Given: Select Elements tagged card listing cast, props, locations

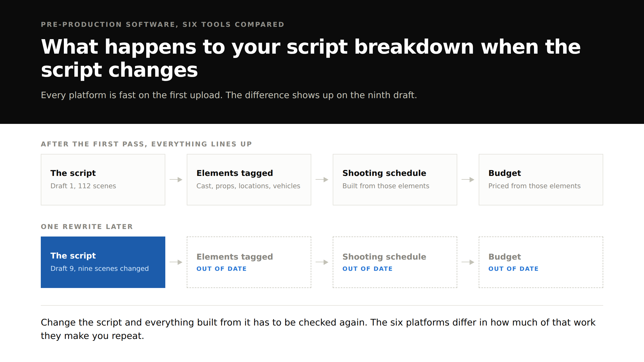Looking at the screenshot, I should [x=249, y=180].
